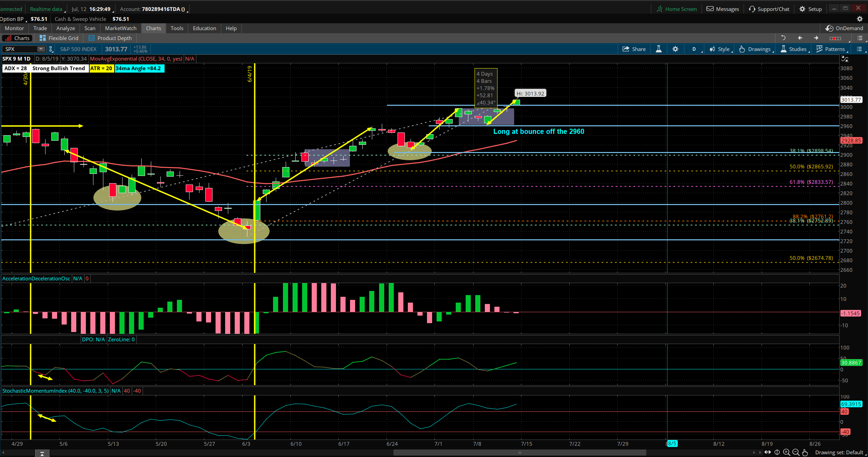Click the horizontal scale expand arrows icon
The height and width of the screenshot is (457, 868).
click(x=768, y=453)
